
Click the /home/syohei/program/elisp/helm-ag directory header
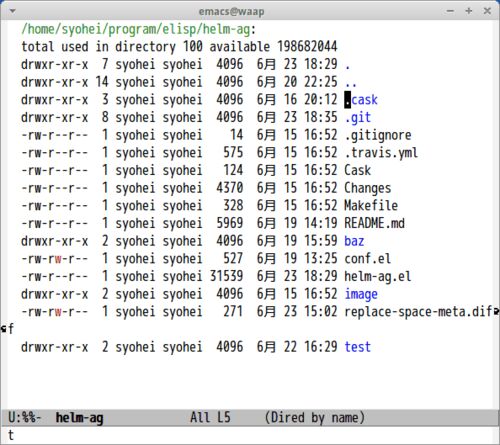[x=136, y=29]
